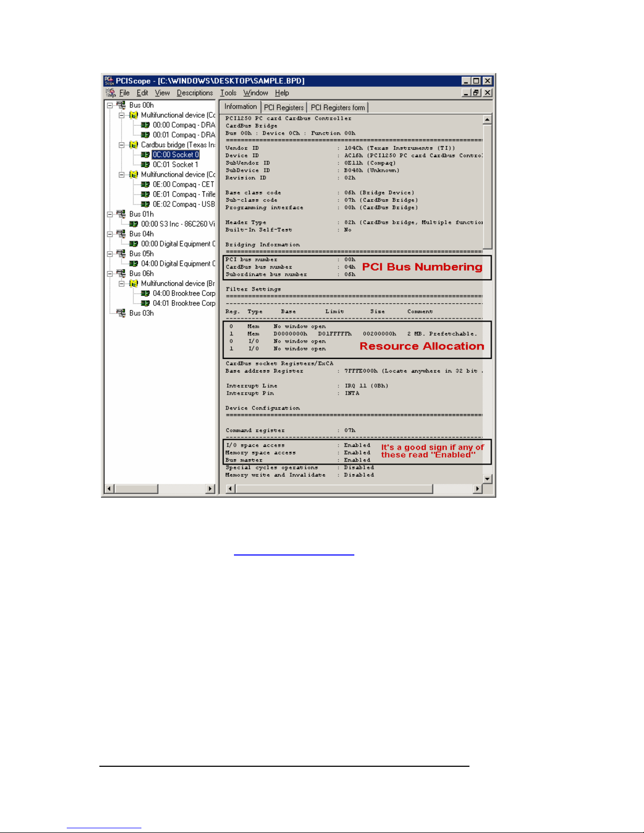Click the Bus 04h network icon
The image size is (644, 833).
point(121,234)
